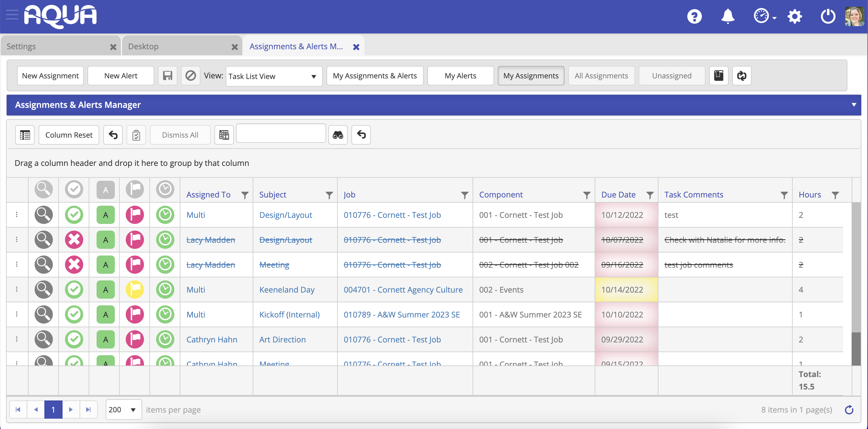Viewport: 868px width, 429px height.
Task: Click the refresh arrows icon beside Unassigned
Action: click(741, 75)
